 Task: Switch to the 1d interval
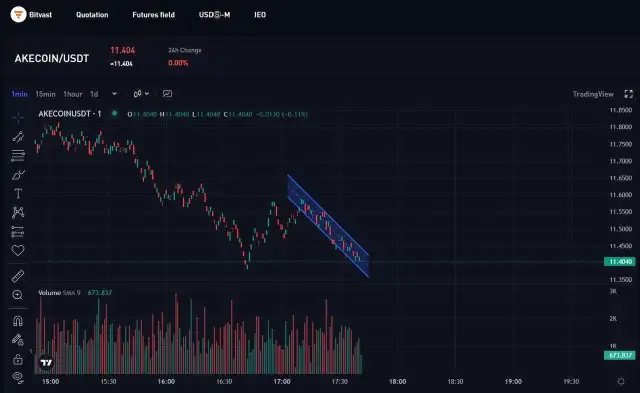pos(94,94)
